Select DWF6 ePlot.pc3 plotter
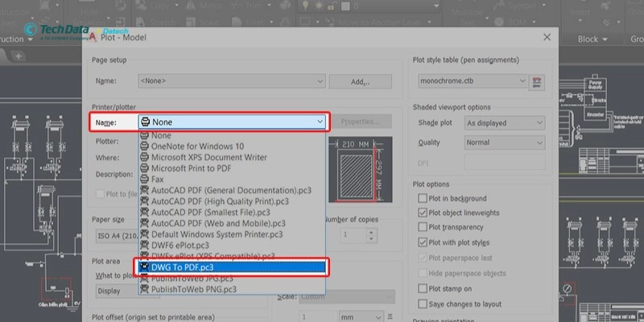This screenshot has height=322, width=644. tap(232, 246)
